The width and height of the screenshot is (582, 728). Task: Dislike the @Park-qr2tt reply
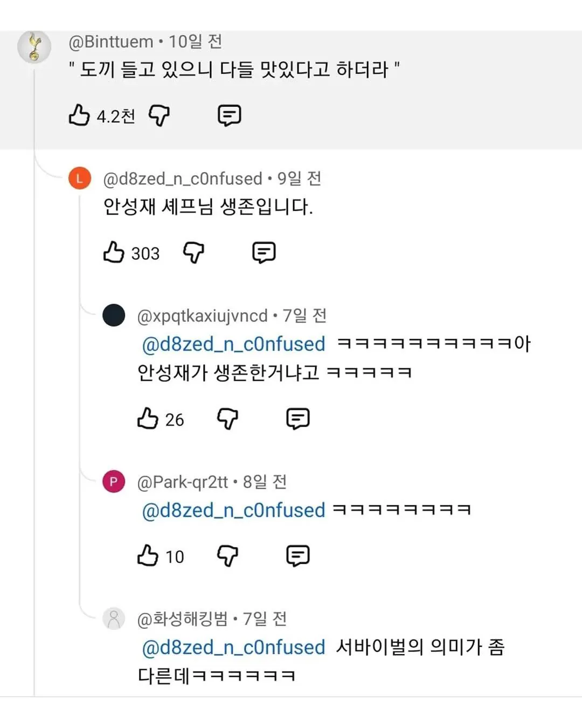pos(227,555)
